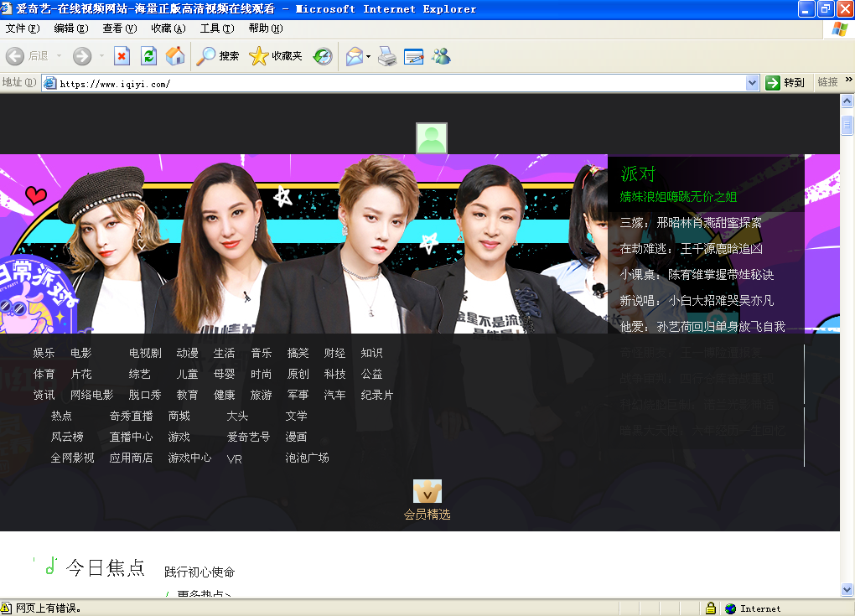The image size is (855, 616).
Task: Click the green user avatar icon
Action: coord(432,138)
